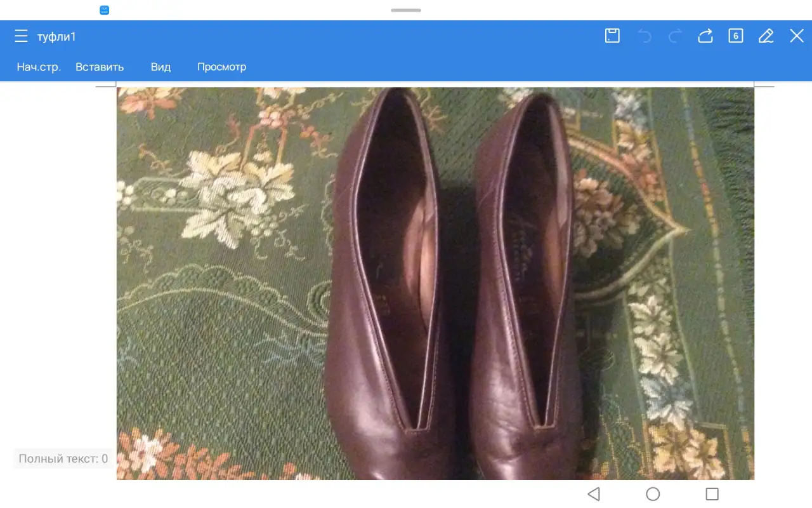812x508 pixels.
Task: Save the document with the floppy disk icon
Action: point(612,36)
